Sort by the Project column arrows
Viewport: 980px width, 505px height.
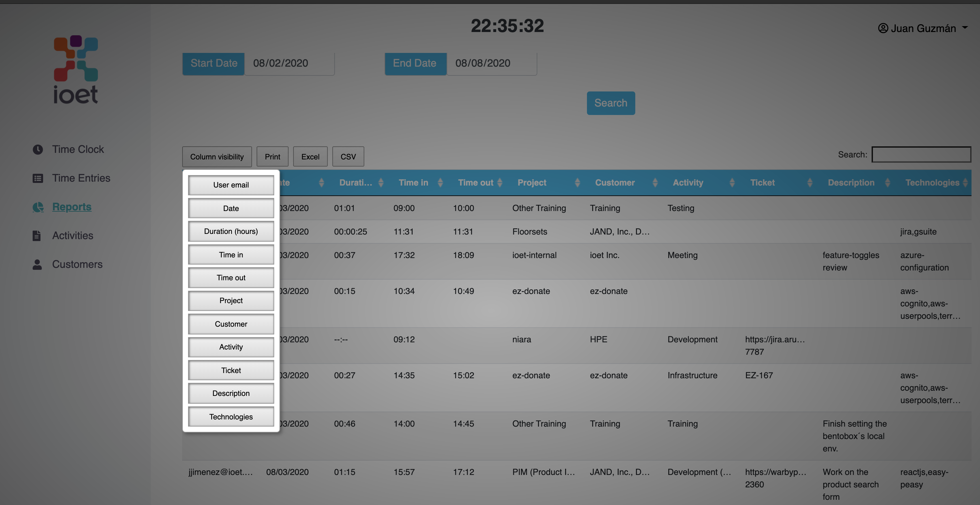pos(577,183)
